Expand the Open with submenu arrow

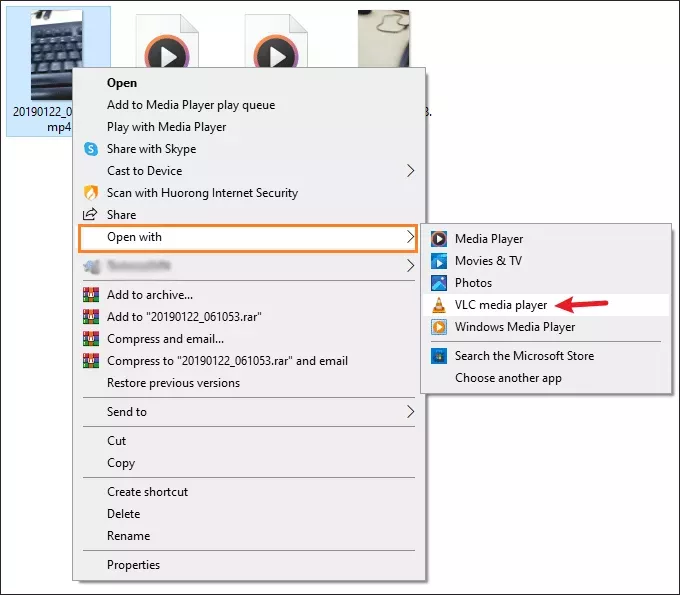point(410,237)
